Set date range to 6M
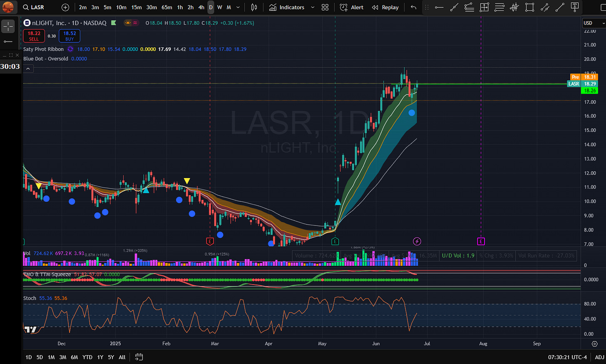The image size is (606, 364). [74, 357]
